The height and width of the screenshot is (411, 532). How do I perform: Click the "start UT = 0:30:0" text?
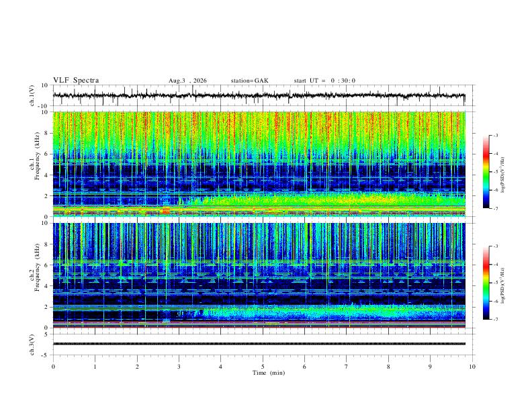(x=324, y=81)
